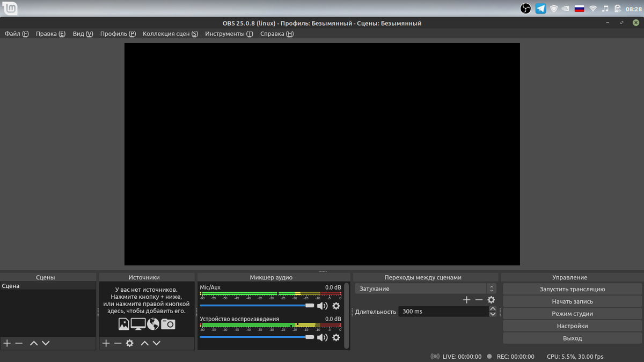This screenshot has height=362, width=644.
Task: Add a new scene with the plus icon
Action: click(7, 343)
